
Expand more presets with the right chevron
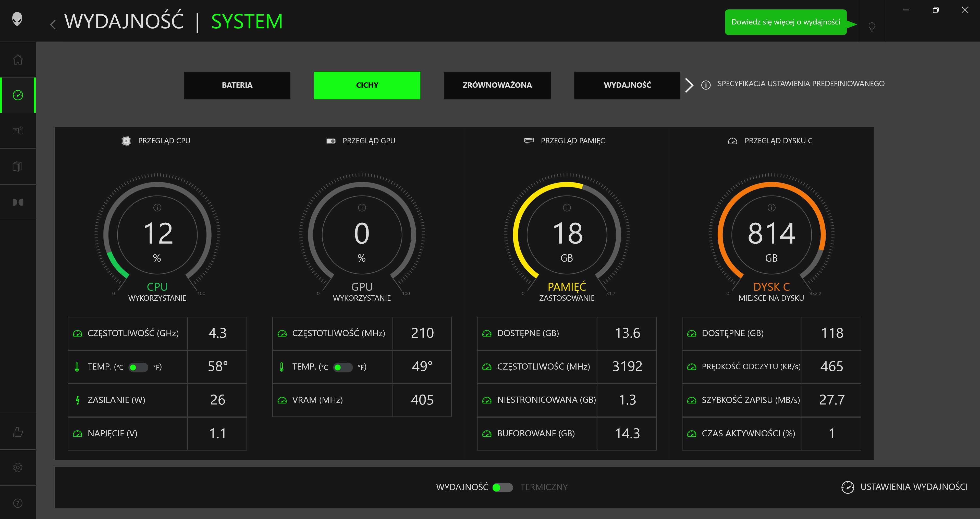coord(689,85)
